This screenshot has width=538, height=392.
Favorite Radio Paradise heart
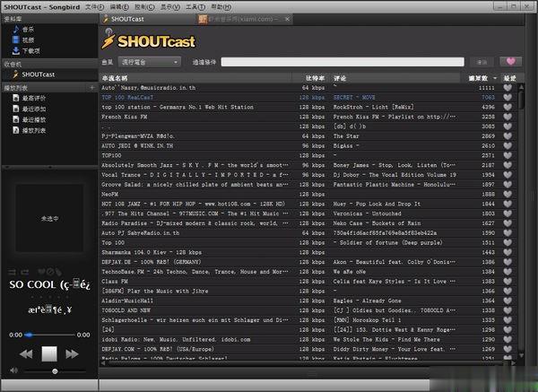point(508,223)
